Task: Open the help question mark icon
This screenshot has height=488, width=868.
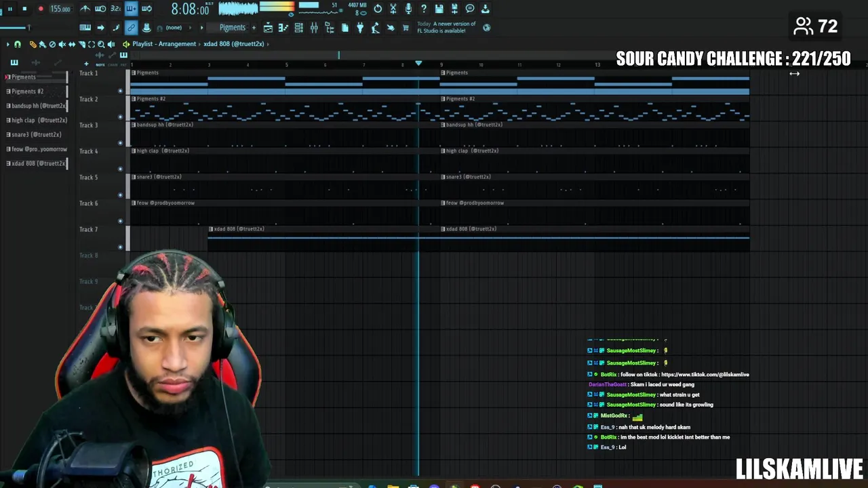Action: pos(424,9)
